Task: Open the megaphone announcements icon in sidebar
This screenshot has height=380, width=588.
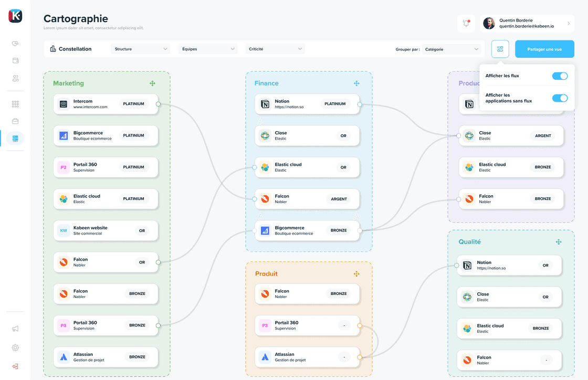Action: point(15,328)
